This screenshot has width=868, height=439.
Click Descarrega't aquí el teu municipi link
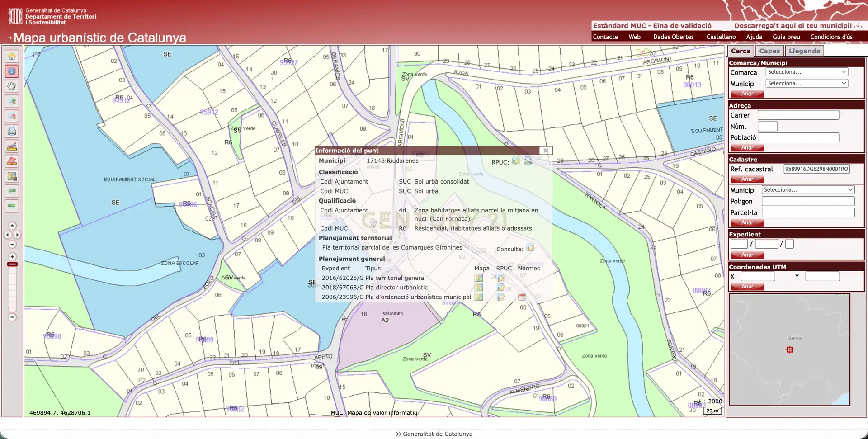pos(793,26)
